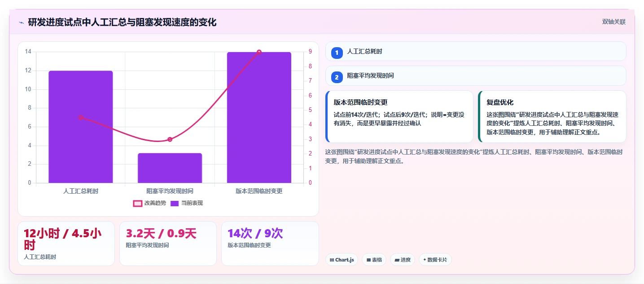Click the icon in the 表格 tag
Viewport: 644px width, 284px height.
368,260
